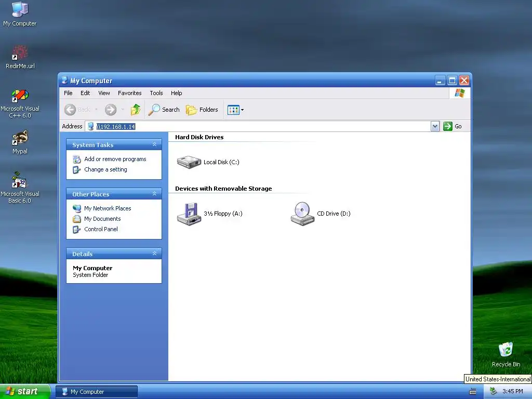Click the computer icon in Address bar
Viewport: 532px width, 399px height.
coord(90,126)
